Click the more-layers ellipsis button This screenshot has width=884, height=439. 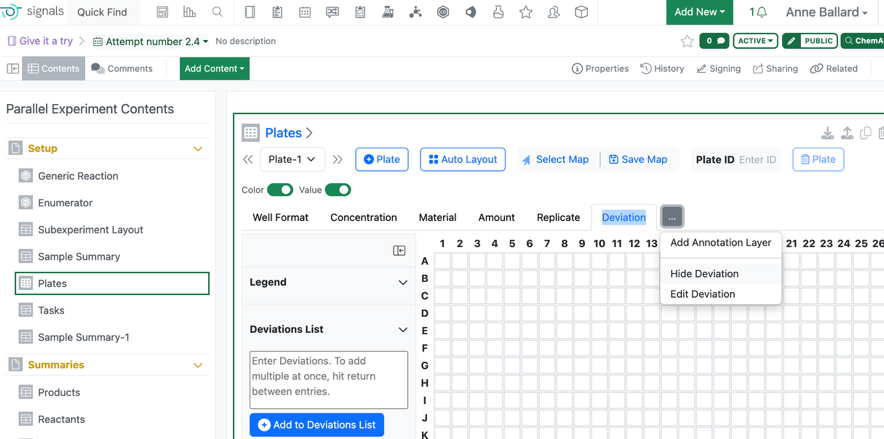click(x=673, y=217)
